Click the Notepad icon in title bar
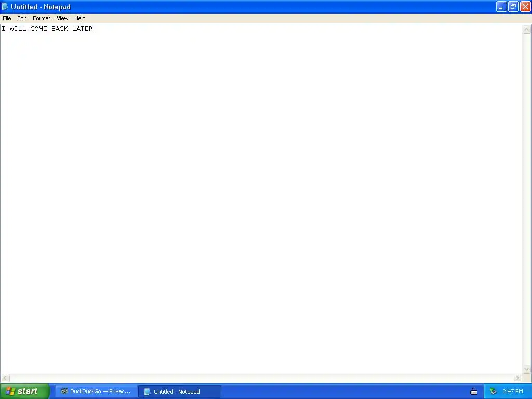Screen dimensions: 532x399 [x=5, y=6]
